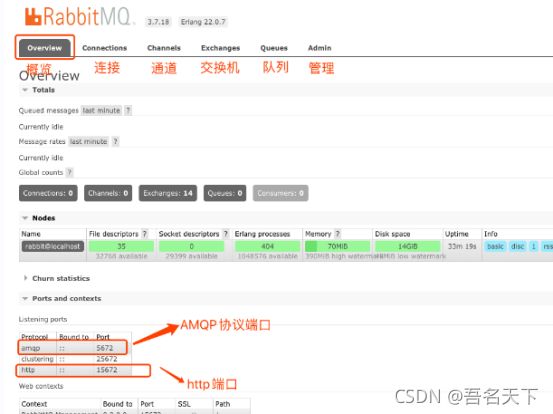
Task: Click the Erlang 22.0.7 badge
Action: coord(203,22)
